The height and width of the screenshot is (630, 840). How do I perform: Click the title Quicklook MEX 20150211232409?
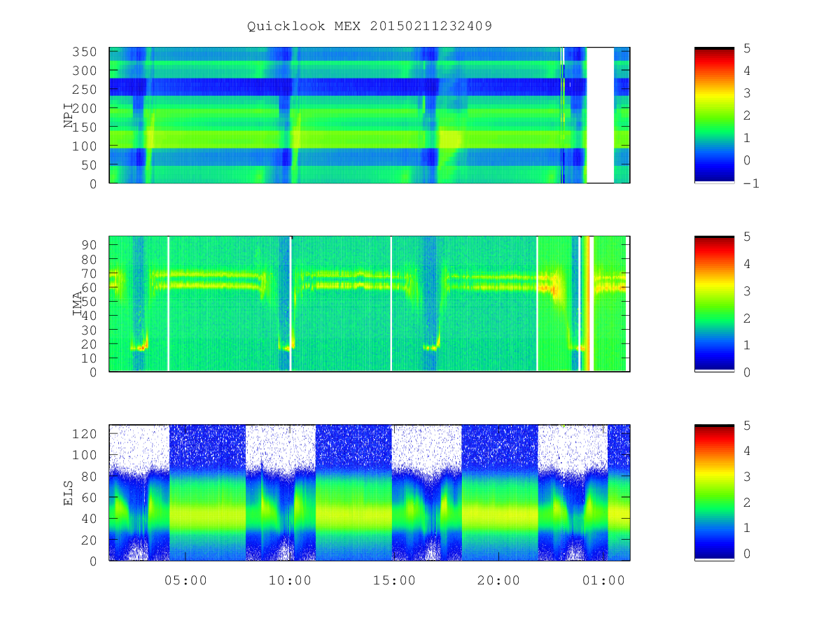point(370,27)
